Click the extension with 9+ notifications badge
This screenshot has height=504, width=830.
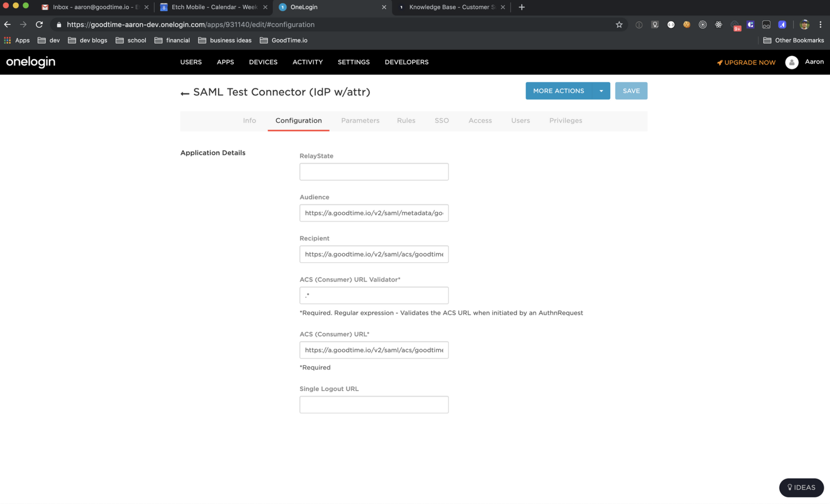tap(735, 24)
